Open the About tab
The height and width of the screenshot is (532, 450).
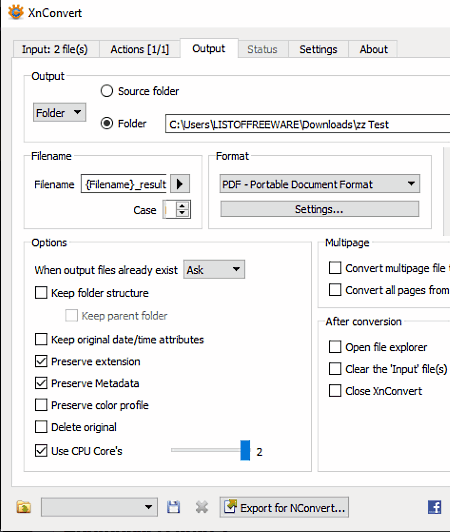(x=373, y=49)
